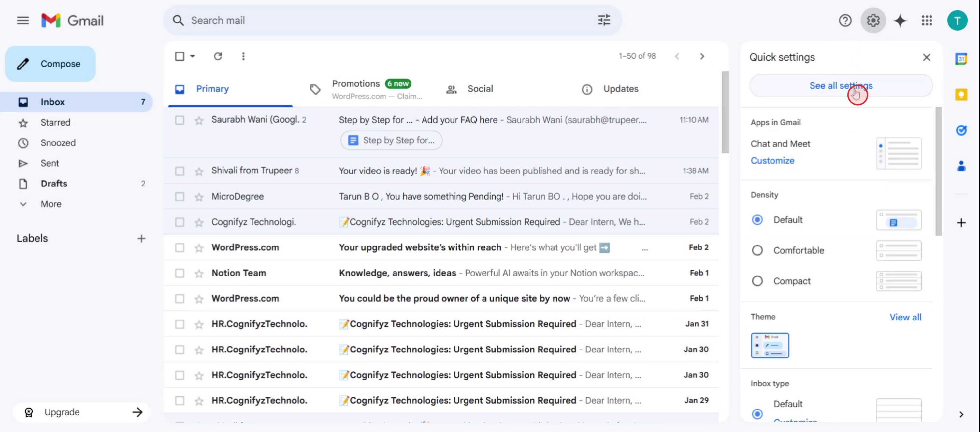The image size is (980, 432).
Task: Open more actions three-dot menu
Action: tap(243, 56)
